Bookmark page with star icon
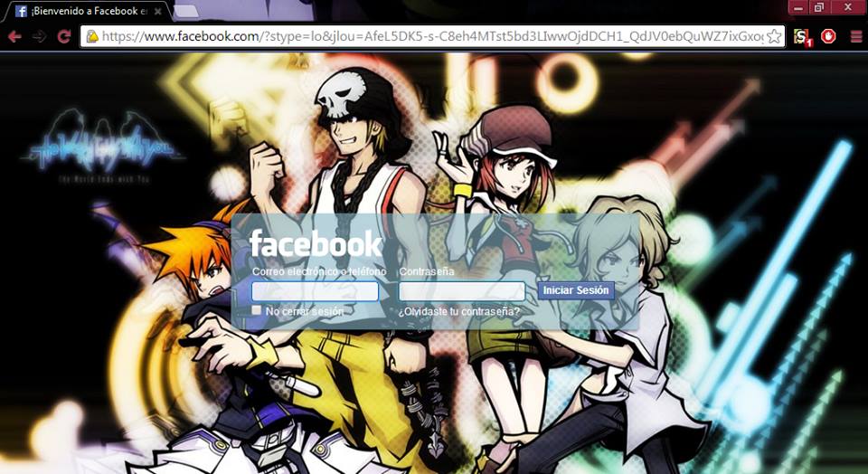Viewport: 868px width, 474px height. [774, 37]
